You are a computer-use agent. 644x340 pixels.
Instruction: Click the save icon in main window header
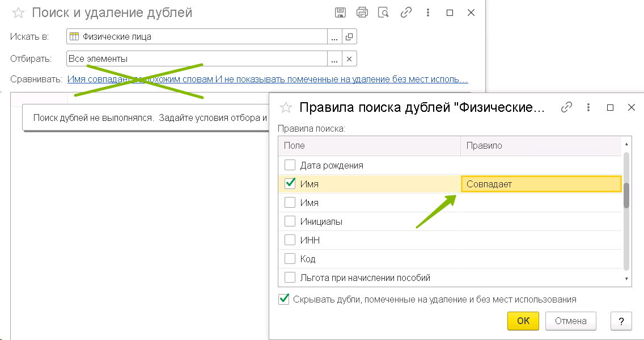[340, 12]
